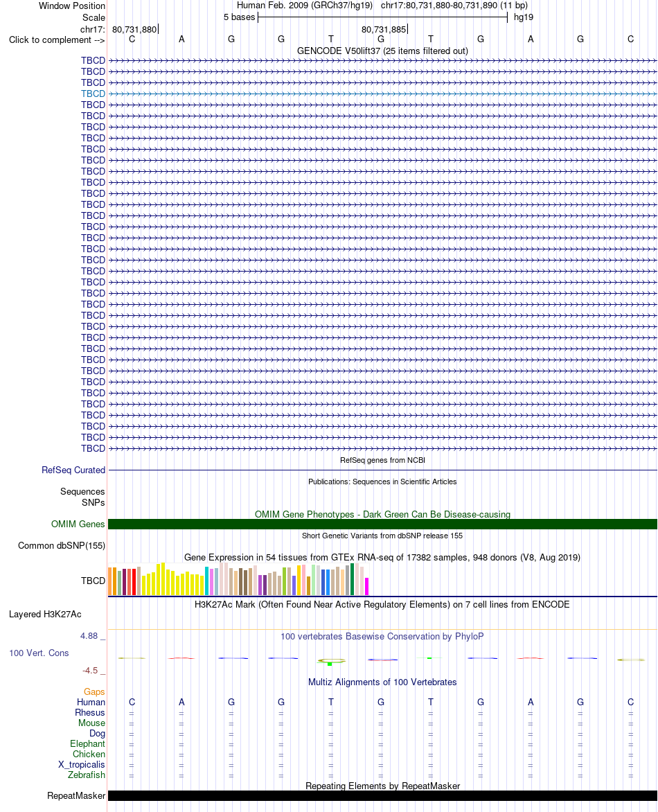Open 'H3K27Ac Mark (Often Found Near Active Regulatory Elements)' title

pos(382,604)
